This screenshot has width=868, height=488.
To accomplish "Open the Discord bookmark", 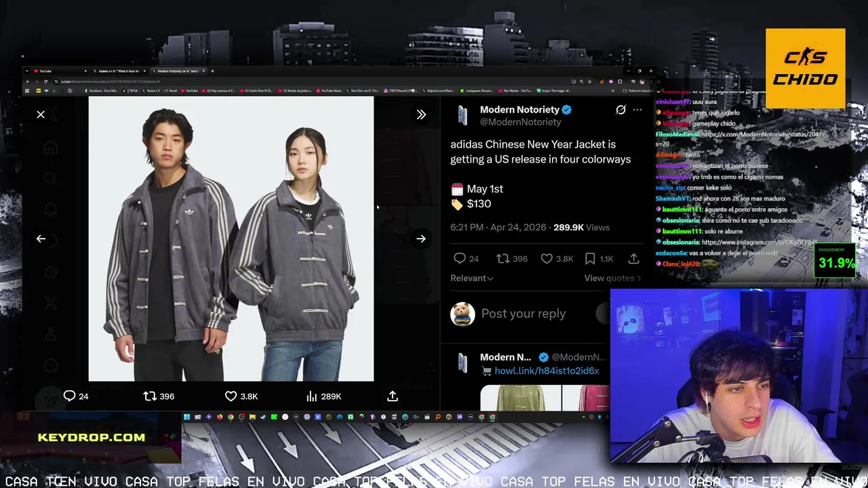I will tap(400, 90).
